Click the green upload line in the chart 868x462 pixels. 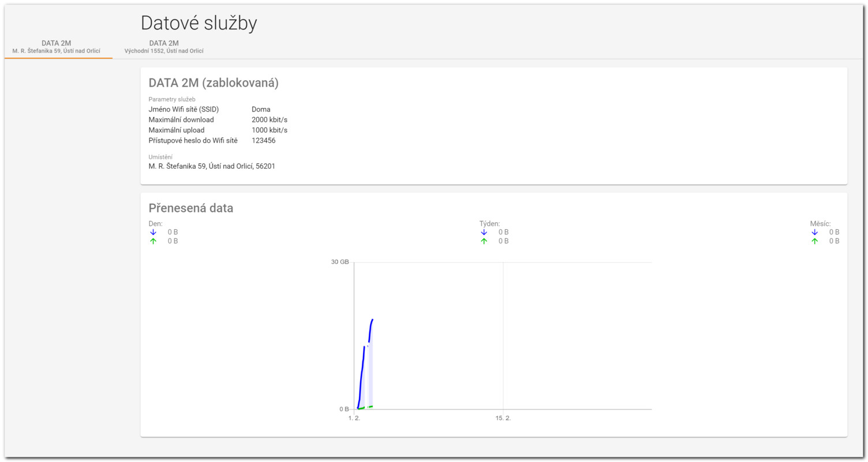(365, 408)
